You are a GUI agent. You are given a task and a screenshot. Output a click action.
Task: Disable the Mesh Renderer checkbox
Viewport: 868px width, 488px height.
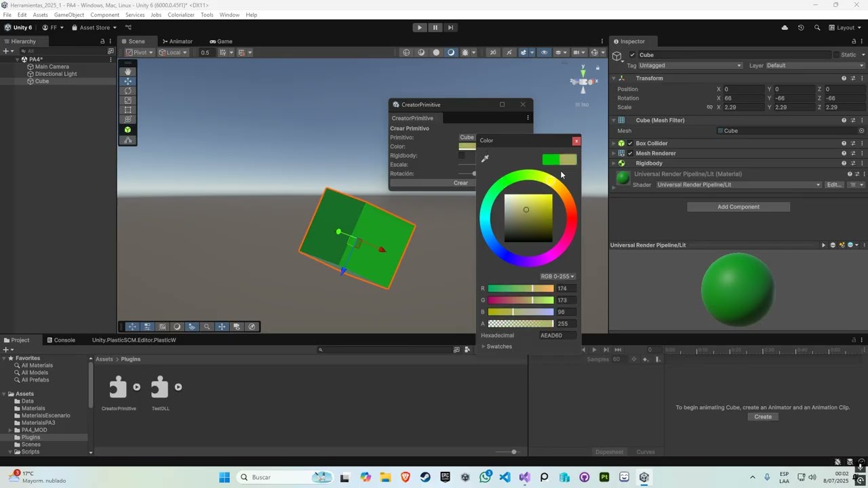coord(630,153)
